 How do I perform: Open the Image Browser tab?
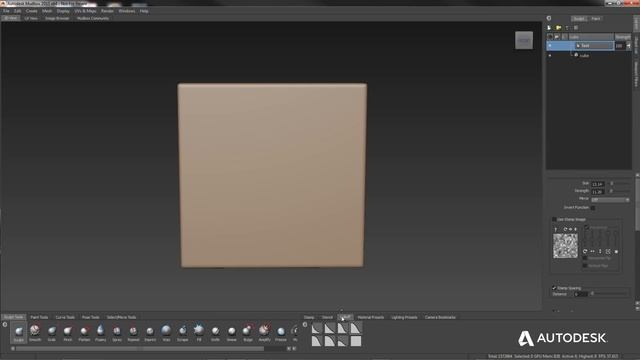[x=57, y=18]
